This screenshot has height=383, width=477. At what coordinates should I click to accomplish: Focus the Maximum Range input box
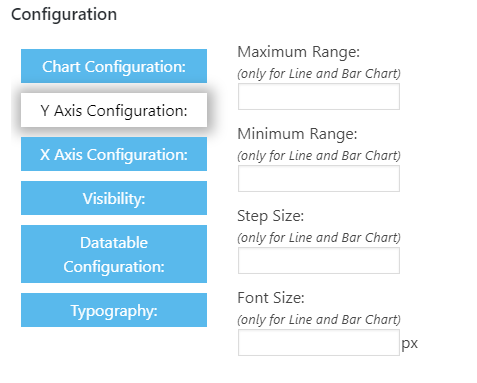pyautogui.click(x=319, y=97)
